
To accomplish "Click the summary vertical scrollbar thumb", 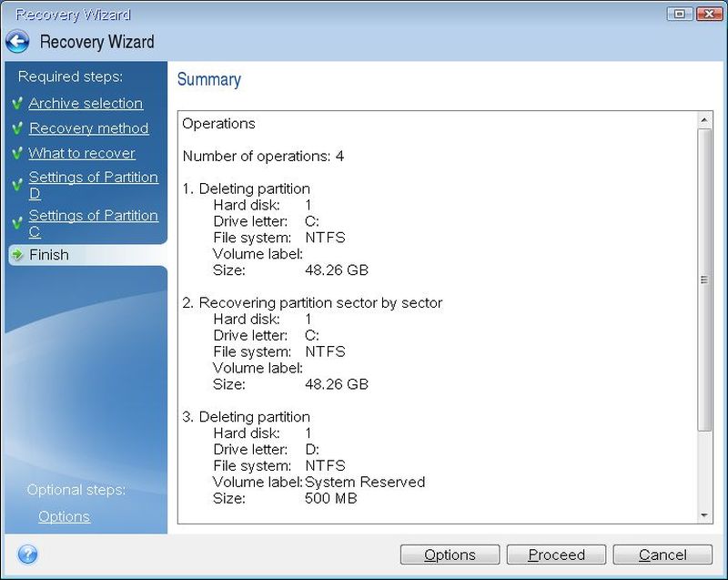I will (705, 280).
